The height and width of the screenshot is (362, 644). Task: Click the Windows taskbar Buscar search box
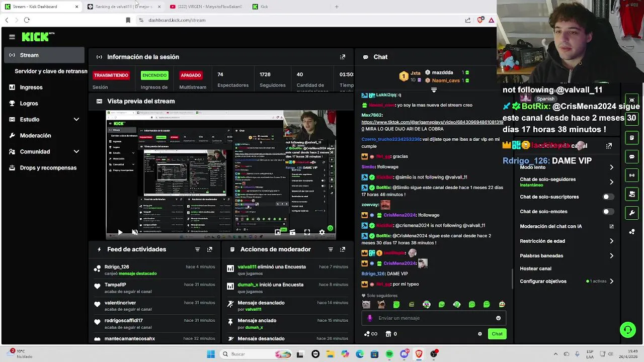point(256,354)
